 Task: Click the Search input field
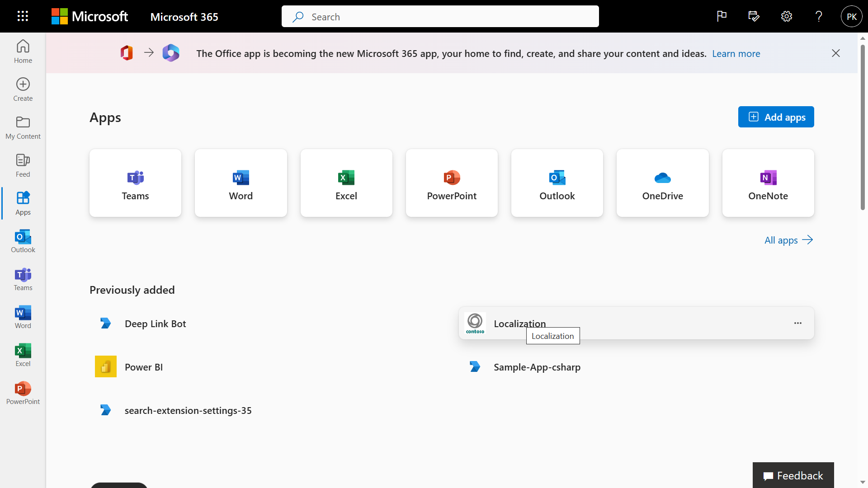[440, 16]
